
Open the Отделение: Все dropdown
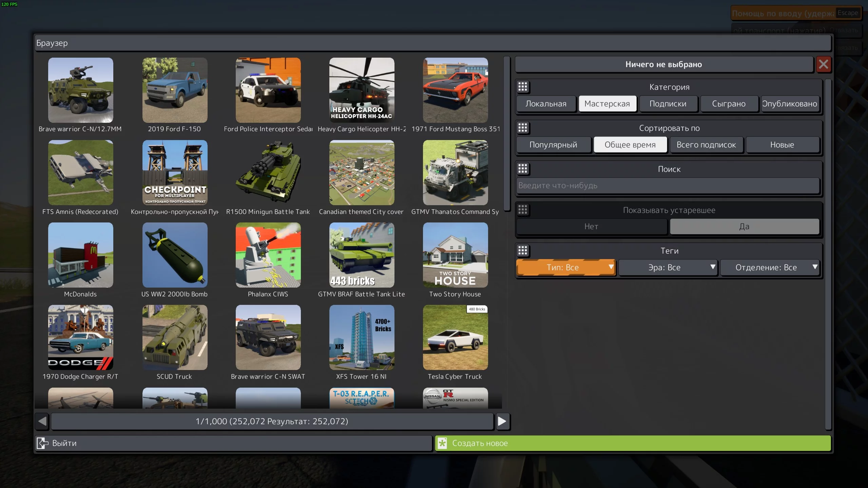point(769,268)
